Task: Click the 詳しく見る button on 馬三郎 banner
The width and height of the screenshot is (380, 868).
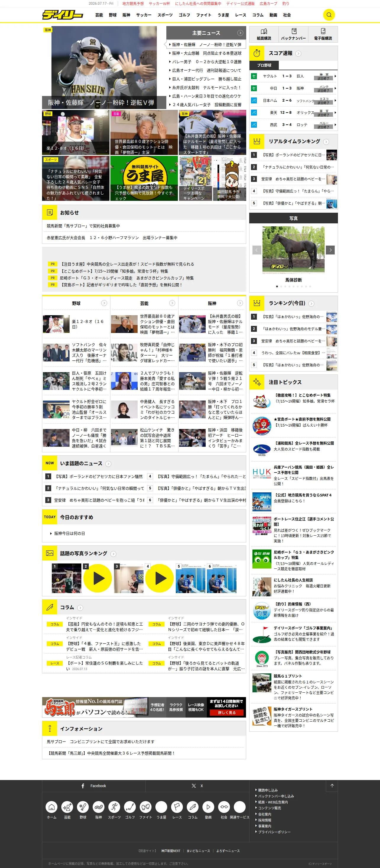Action: 226,713
